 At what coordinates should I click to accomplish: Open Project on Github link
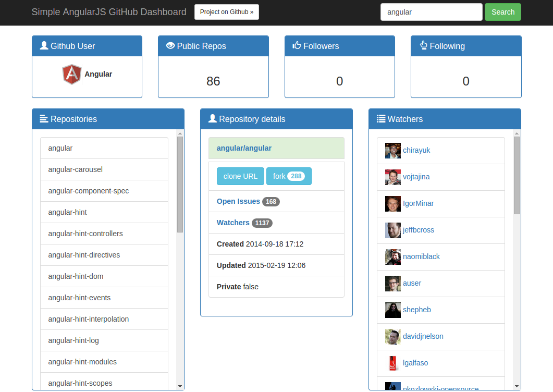tap(227, 12)
